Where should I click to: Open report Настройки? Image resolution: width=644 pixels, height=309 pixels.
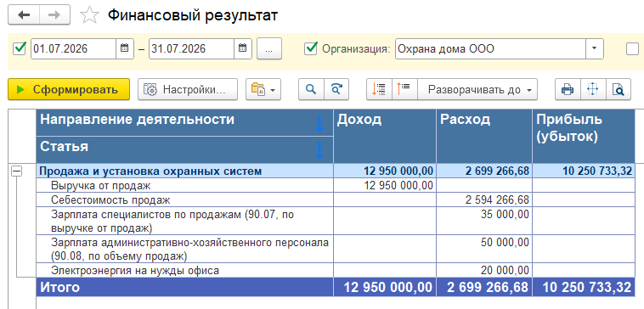pyautogui.click(x=187, y=89)
